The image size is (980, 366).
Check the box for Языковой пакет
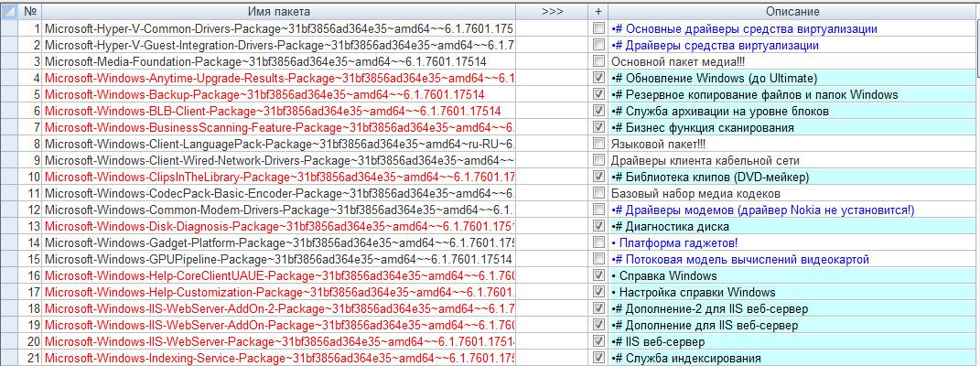point(598,145)
